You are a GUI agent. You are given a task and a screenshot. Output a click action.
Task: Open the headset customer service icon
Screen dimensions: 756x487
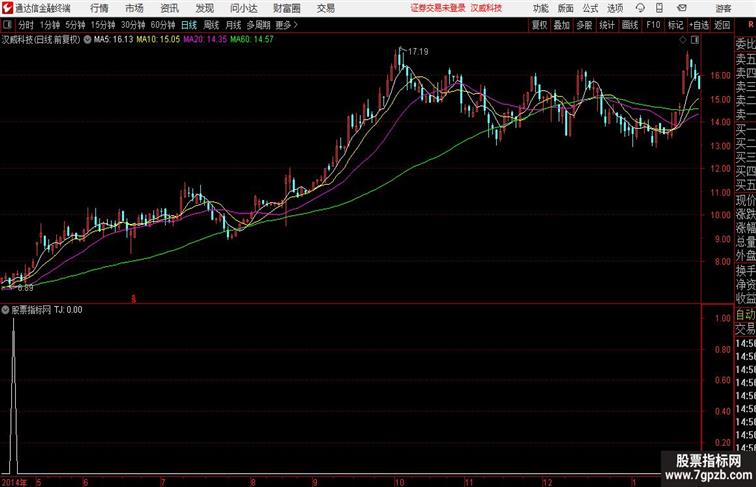click(x=640, y=8)
